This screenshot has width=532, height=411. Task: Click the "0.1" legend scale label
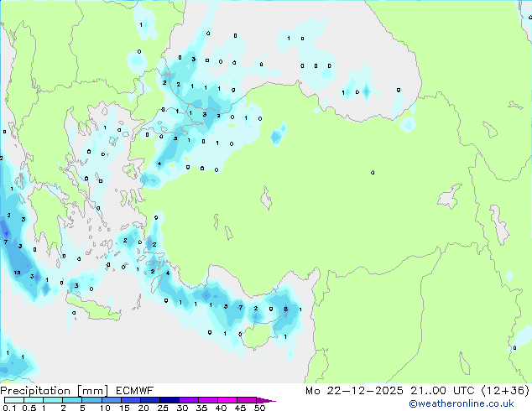pos(10,408)
